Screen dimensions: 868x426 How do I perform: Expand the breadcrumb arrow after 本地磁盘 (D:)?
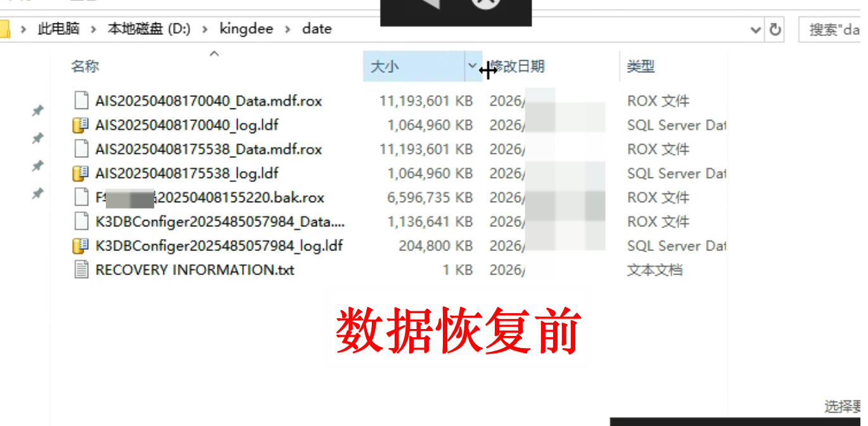(205, 29)
